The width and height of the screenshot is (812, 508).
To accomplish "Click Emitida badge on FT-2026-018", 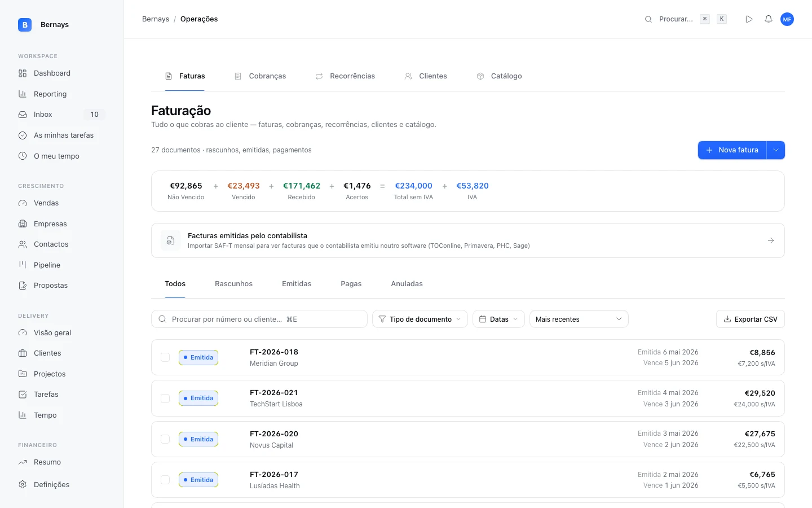I will [198, 357].
